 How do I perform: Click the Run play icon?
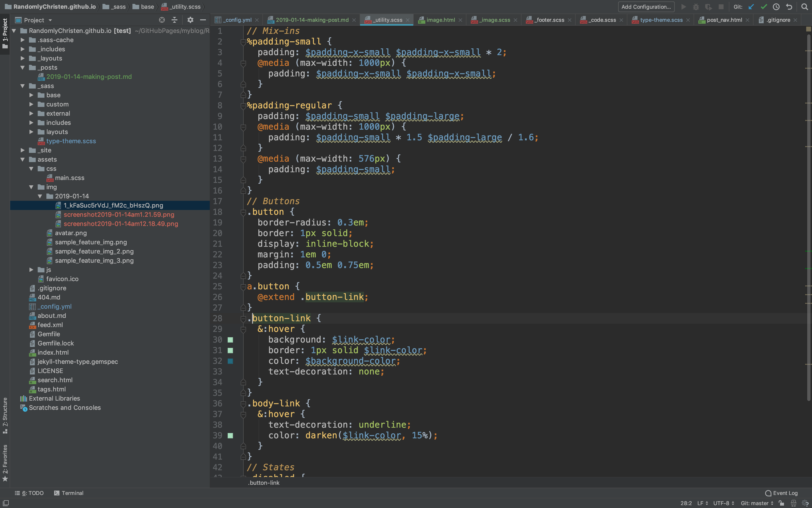click(x=683, y=7)
